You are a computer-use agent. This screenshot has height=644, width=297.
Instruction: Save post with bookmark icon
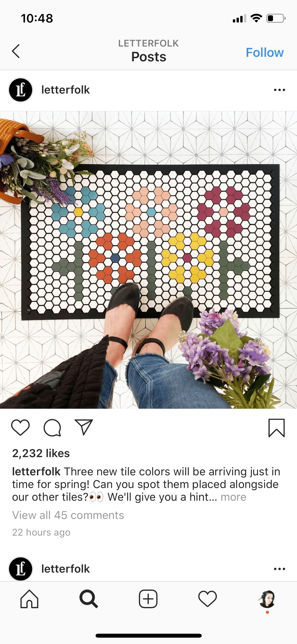pyautogui.click(x=276, y=428)
